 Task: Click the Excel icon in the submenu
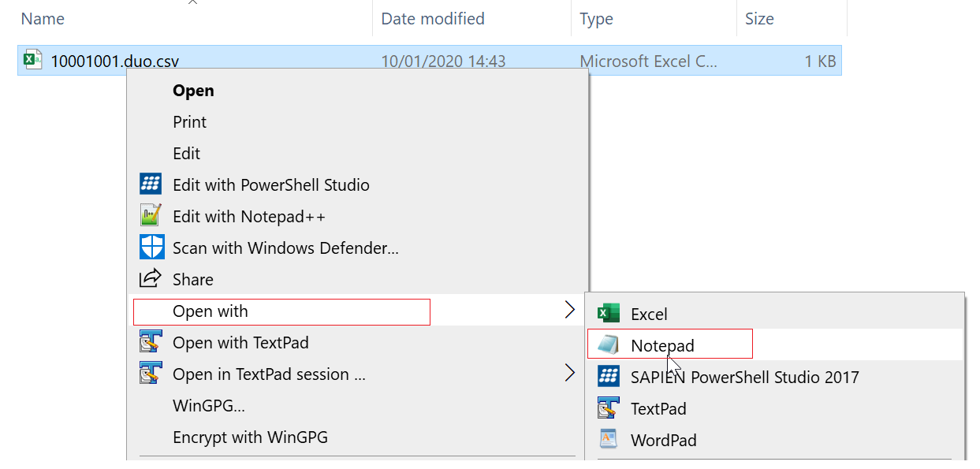608,314
